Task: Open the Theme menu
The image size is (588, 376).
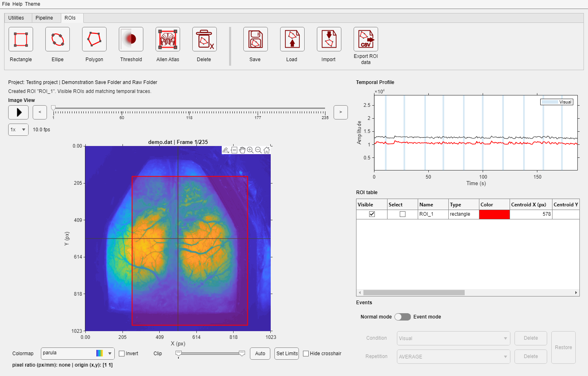Action: click(x=33, y=4)
